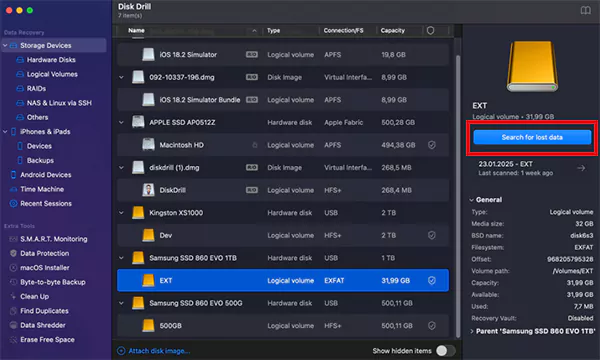Sort by the Name column header
The width and height of the screenshot is (600, 360).
pyautogui.click(x=136, y=31)
